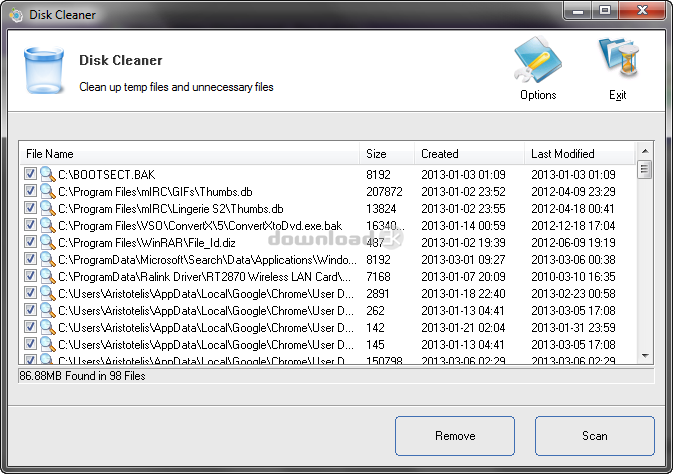Screen dimensions: 673x474
Task: Click the file list scrollbar up arrow
Action: pyautogui.click(x=645, y=151)
